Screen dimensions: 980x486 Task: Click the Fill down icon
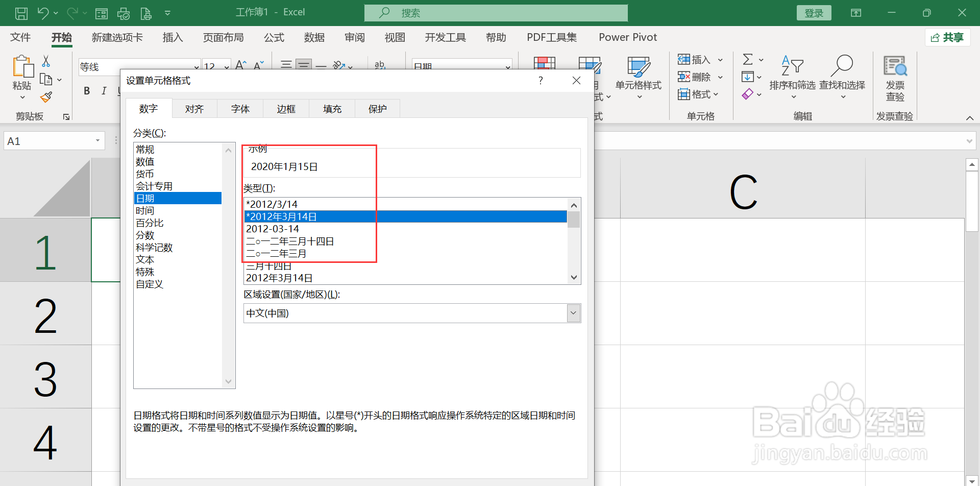748,77
